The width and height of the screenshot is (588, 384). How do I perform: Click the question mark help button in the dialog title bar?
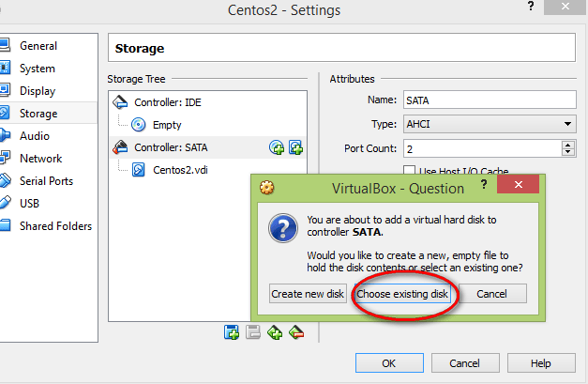pos(483,187)
